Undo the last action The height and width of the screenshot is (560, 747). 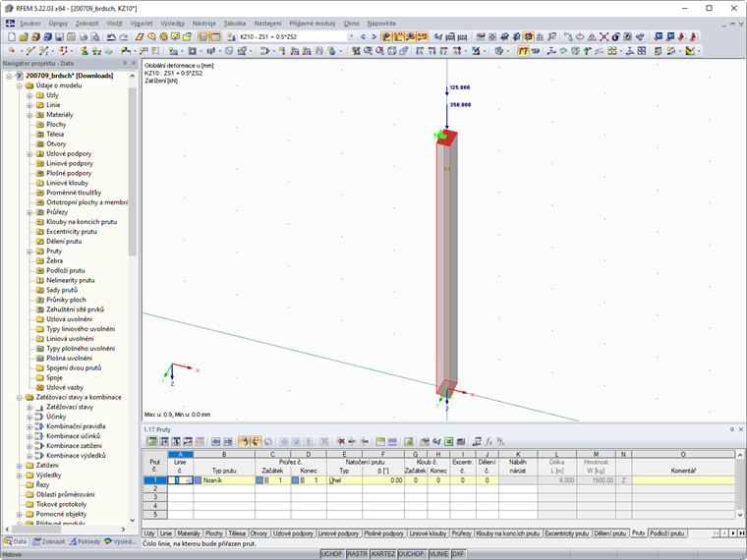point(111,36)
